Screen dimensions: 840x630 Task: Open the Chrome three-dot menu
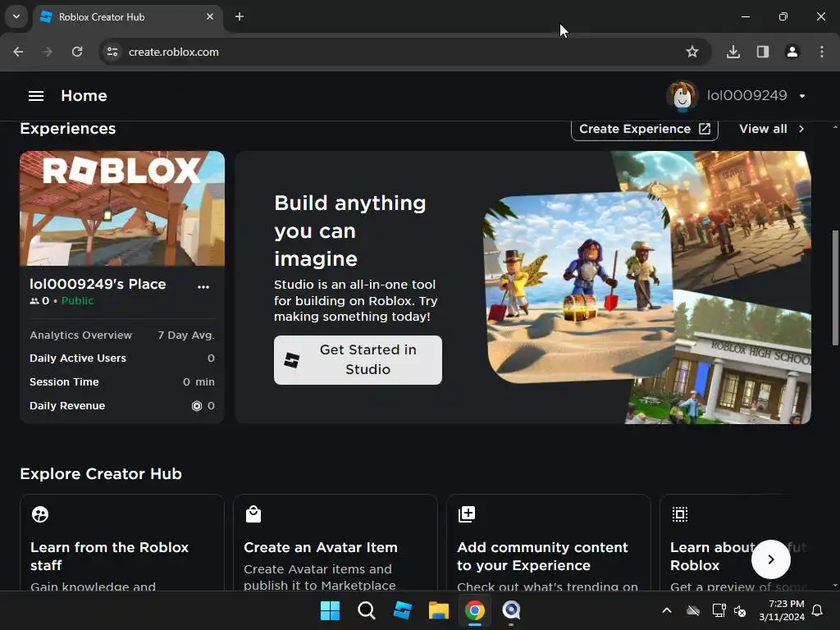[822, 52]
